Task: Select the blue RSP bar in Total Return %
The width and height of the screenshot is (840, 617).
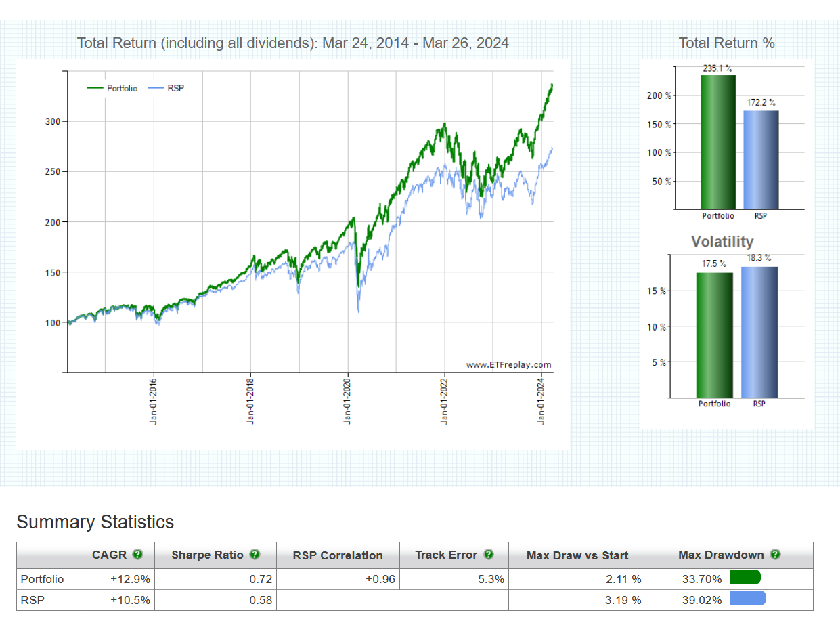Action: (x=761, y=159)
